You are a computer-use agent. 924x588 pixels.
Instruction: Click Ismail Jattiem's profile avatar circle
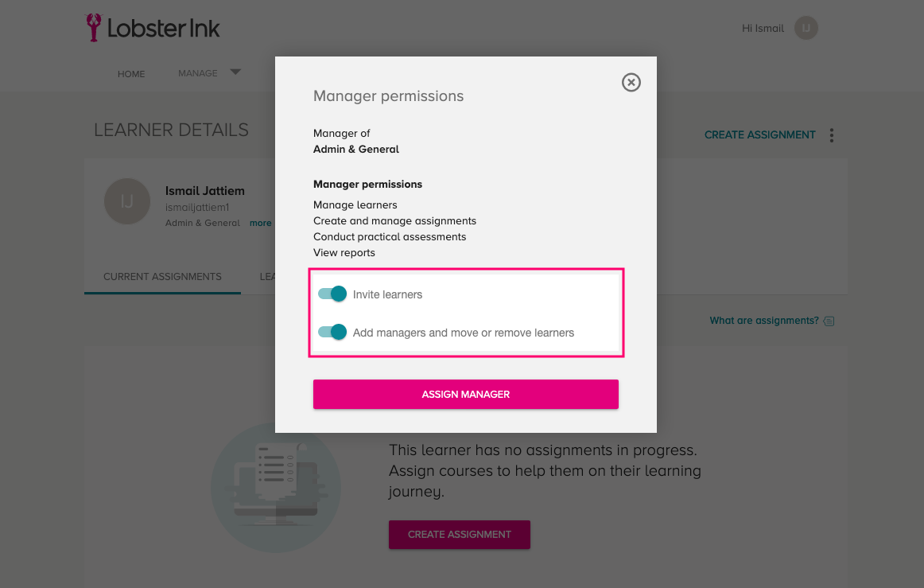pyautogui.click(x=126, y=201)
